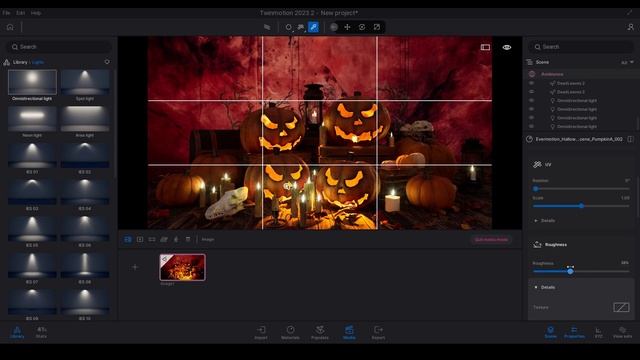The height and width of the screenshot is (360, 640).
Task: Activate the scale gizmo tool
Action: coord(377,27)
